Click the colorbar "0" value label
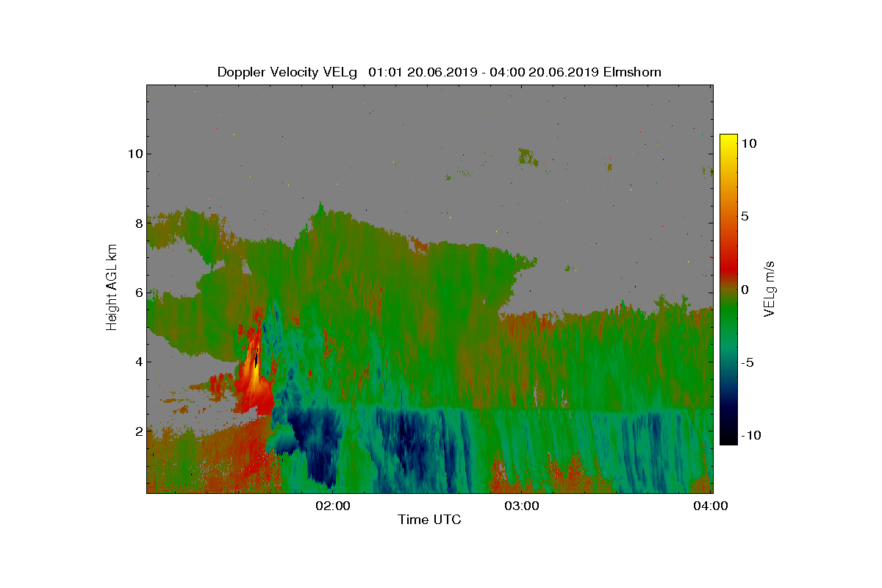This screenshot has width=882, height=588. [x=745, y=290]
